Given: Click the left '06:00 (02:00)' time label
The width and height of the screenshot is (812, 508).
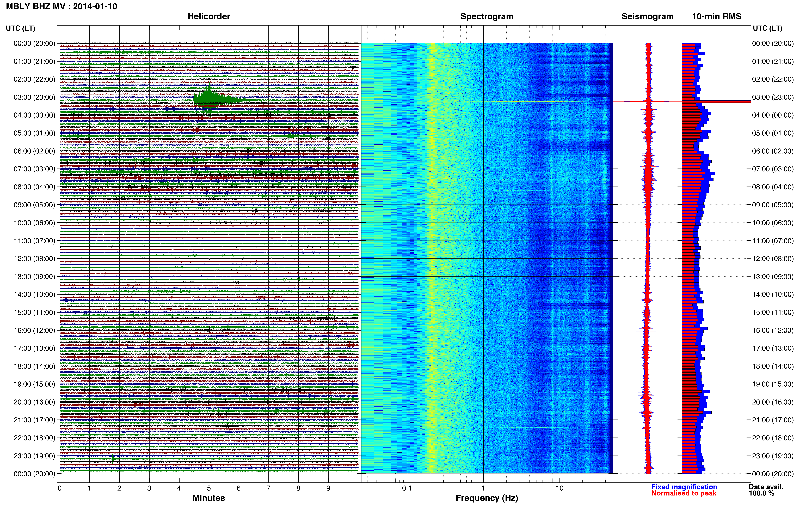Looking at the screenshot, I should pos(34,151).
